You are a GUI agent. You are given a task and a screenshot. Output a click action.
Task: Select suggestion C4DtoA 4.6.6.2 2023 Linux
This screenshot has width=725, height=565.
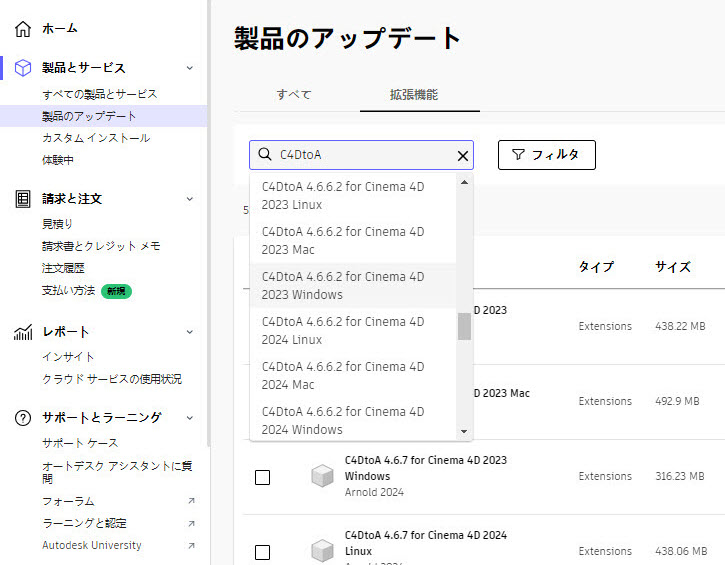point(353,196)
